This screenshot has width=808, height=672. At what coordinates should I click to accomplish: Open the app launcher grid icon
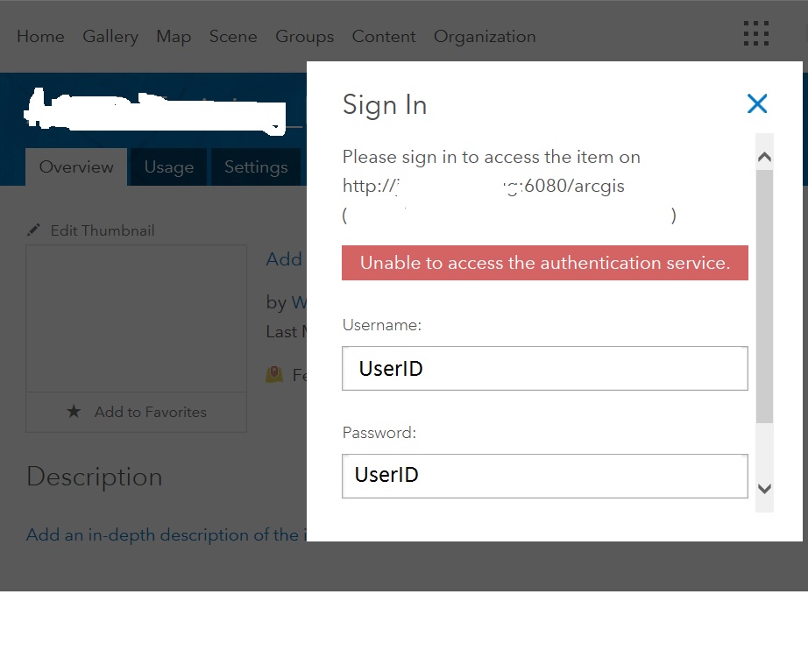(755, 34)
